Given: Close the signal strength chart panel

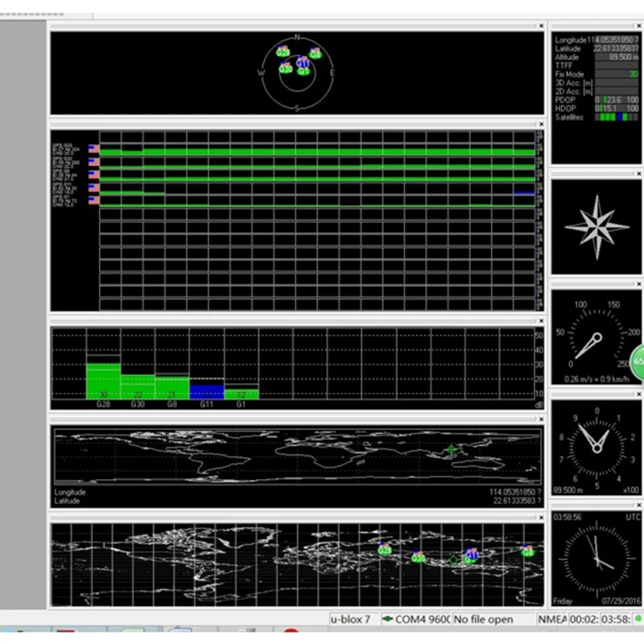Looking at the screenshot, I should [x=542, y=320].
